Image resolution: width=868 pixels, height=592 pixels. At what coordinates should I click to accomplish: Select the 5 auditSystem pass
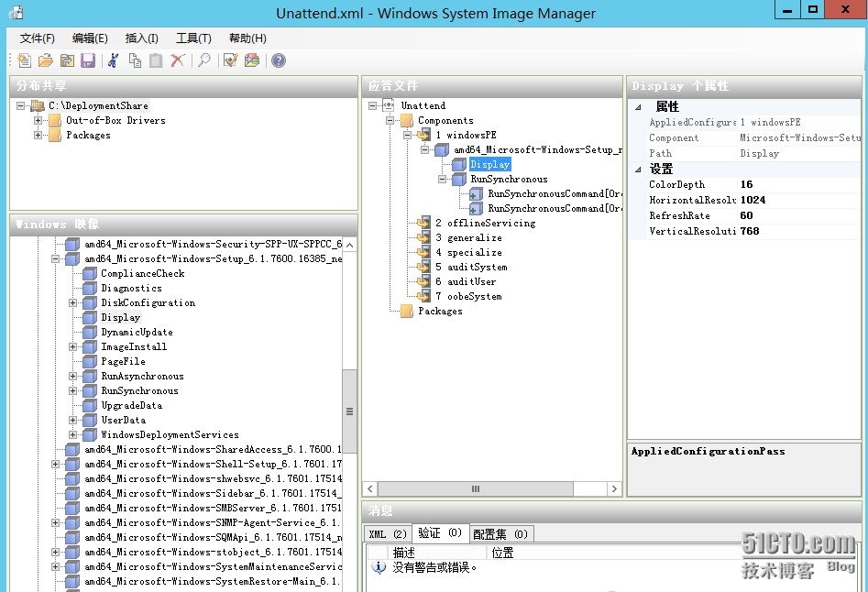click(471, 268)
